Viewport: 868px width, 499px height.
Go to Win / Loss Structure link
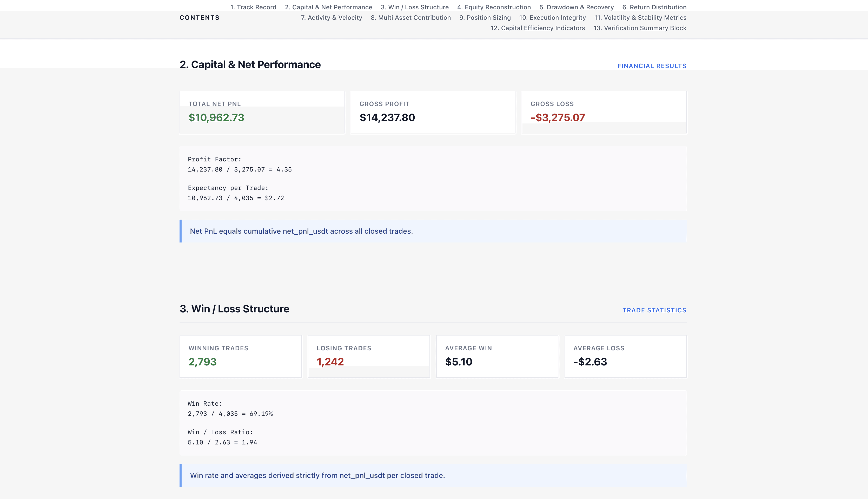414,7
